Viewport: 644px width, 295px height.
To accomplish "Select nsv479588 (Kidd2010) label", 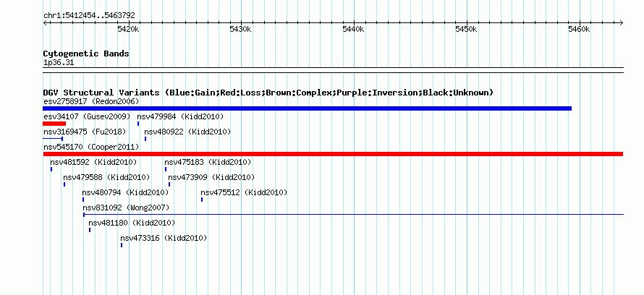I will click(x=106, y=177).
